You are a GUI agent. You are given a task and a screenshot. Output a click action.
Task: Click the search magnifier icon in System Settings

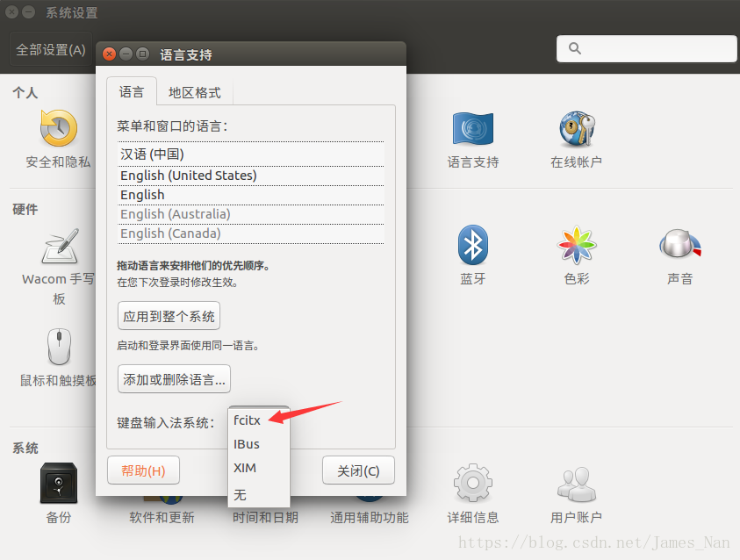tap(574, 48)
